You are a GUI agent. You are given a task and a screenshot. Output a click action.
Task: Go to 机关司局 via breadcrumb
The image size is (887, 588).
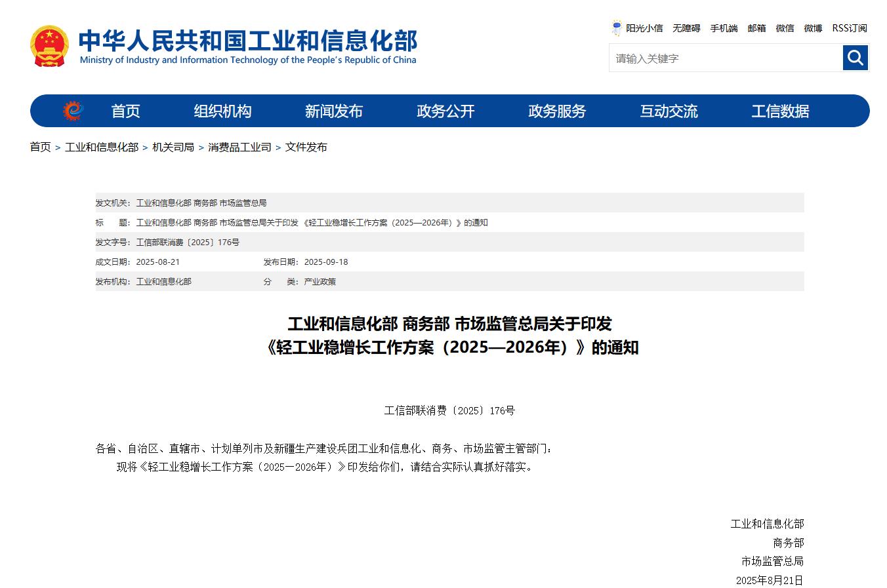(173, 147)
